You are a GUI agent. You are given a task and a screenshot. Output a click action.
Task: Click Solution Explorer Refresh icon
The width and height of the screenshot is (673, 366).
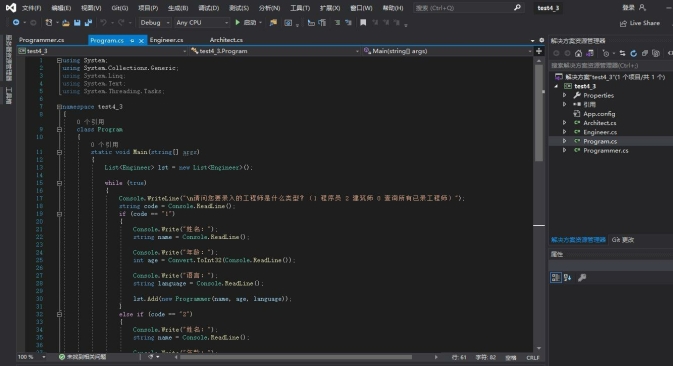(634, 53)
